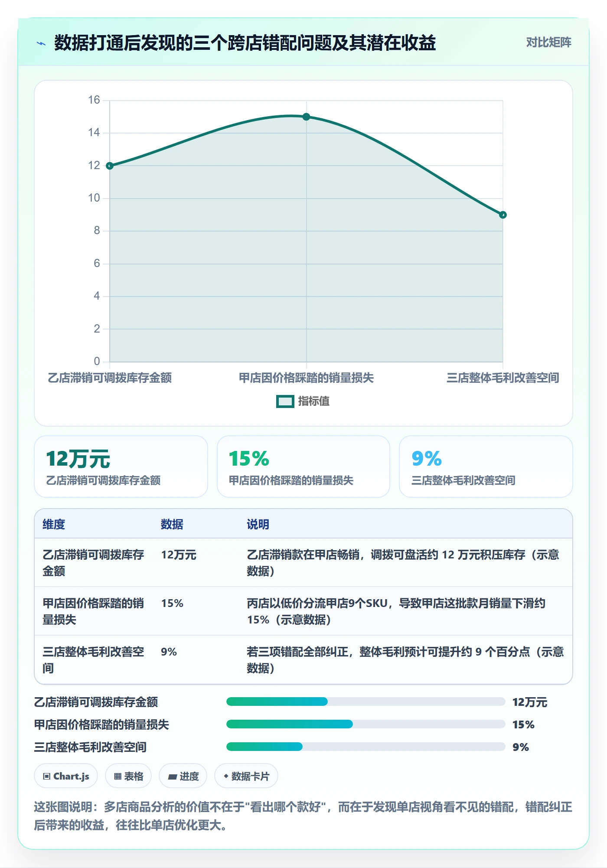607x868 pixels.
Task: Click description cell starting 若三项错配全部纠正
Action: tap(405, 660)
